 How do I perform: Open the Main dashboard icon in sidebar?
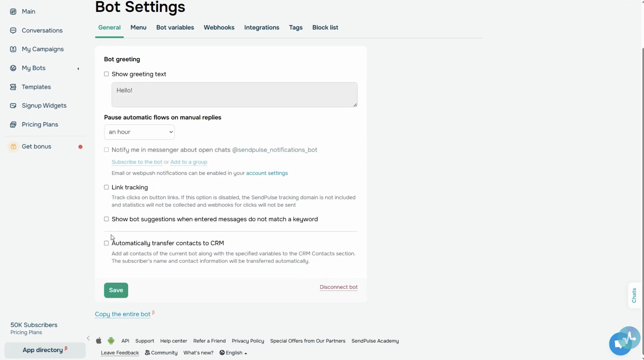(x=13, y=12)
